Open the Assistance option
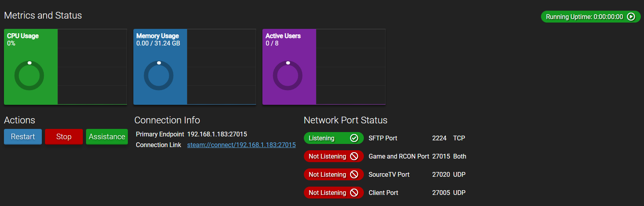This screenshot has height=206, width=644. 107,137
